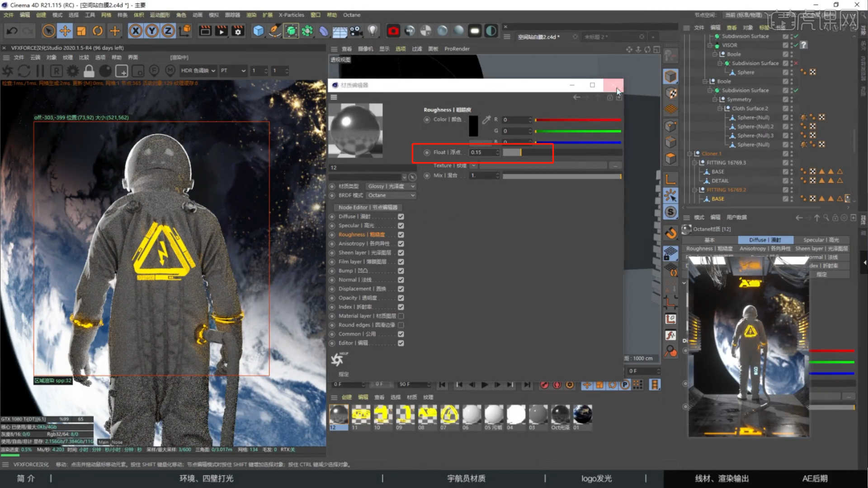Image resolution: width=868 pixels, height=488 pixels.
Task: Open the BRDF model Octane dropdown
Action: tap(391, 195)
